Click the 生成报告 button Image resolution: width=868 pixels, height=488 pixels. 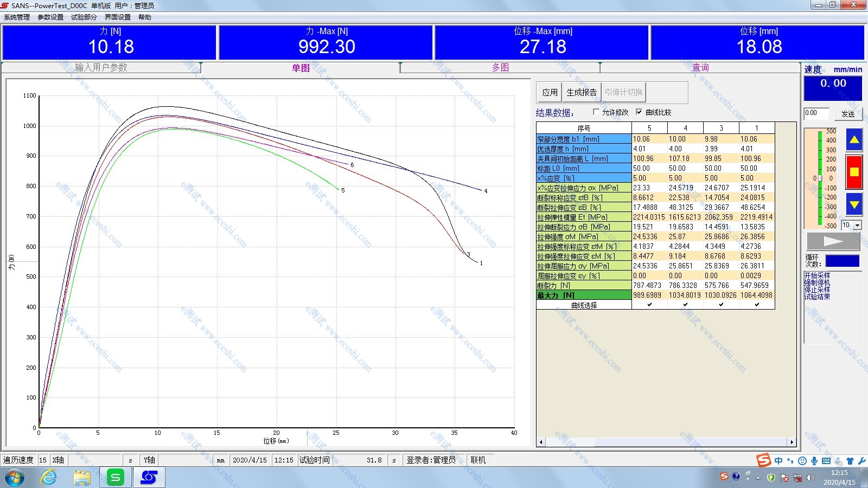(581, 93)
